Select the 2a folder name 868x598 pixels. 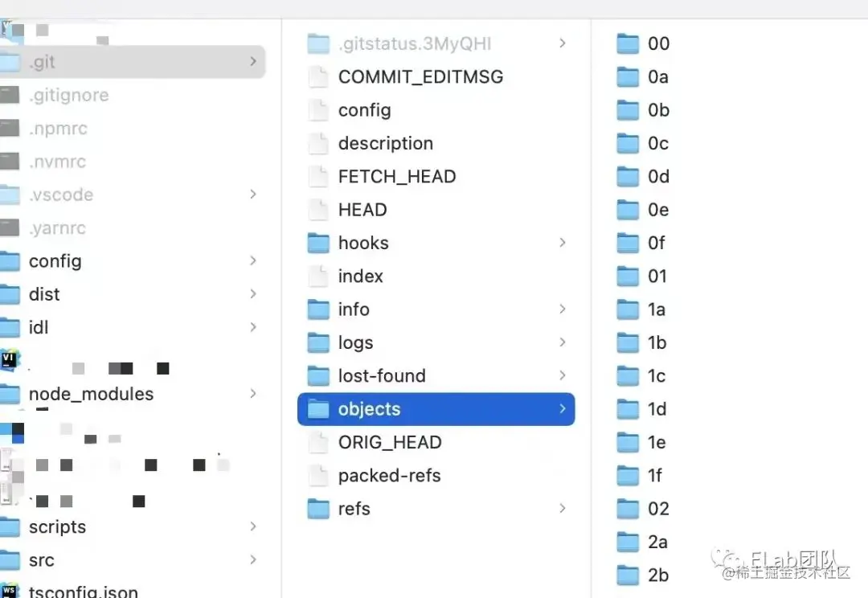[x=657, y=542]
